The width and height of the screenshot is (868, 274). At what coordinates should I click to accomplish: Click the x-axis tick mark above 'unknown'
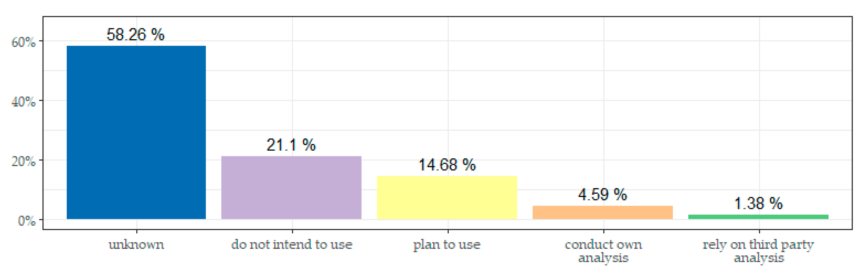tap(136, 231)
